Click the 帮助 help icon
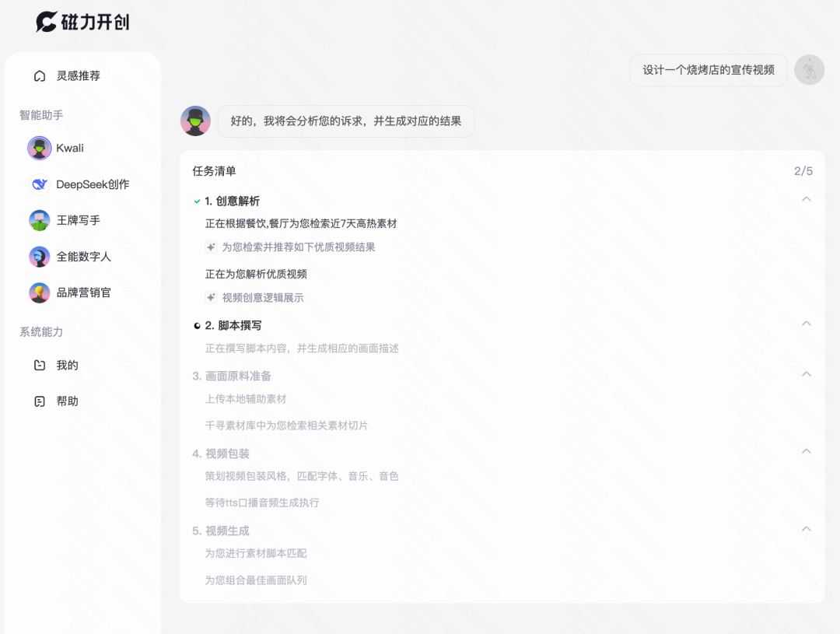The width and height of the screenshot is (840, 634). pyautogui.click(x=40, y=401)
